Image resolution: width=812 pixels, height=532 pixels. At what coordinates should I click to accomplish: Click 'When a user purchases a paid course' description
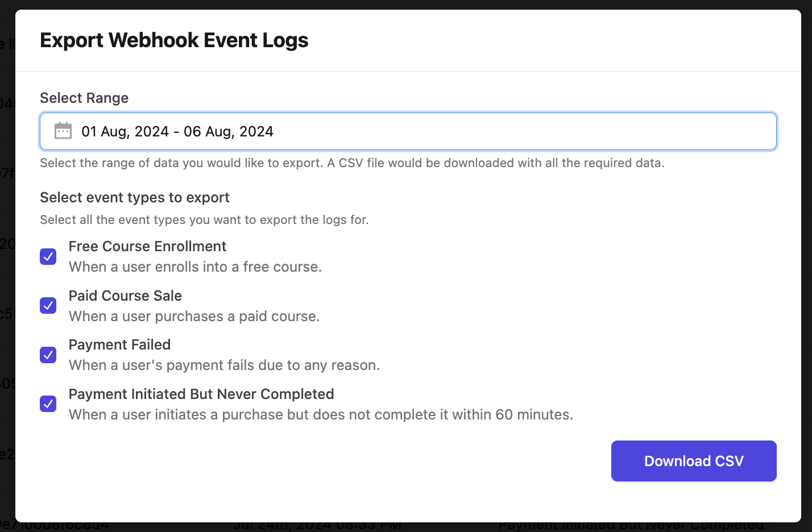point(194,316)
